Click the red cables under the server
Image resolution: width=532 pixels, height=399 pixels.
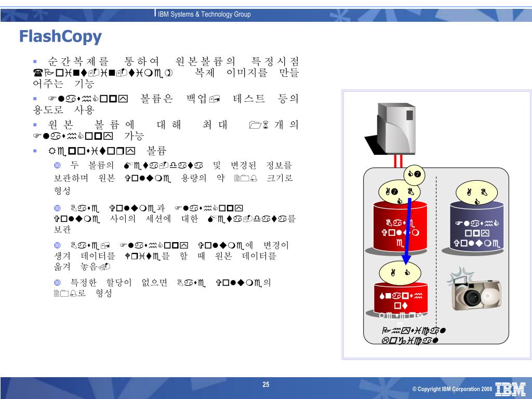[x=398, y=161]
